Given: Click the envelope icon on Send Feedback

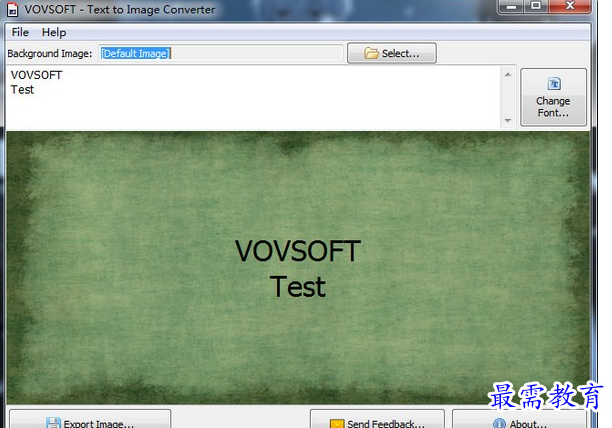Looking at the screenshot, I should tap(337, 424).
